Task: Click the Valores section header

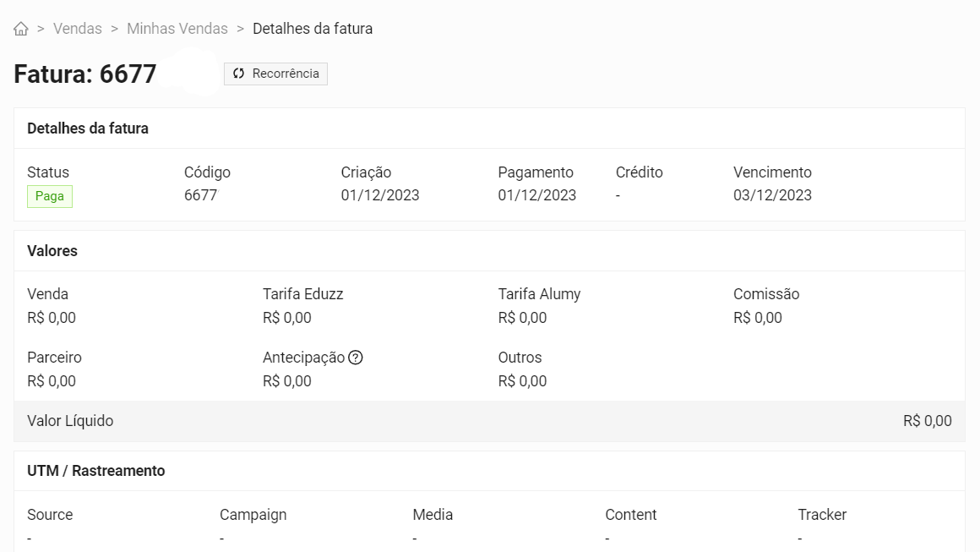Action: click(52, 251)
